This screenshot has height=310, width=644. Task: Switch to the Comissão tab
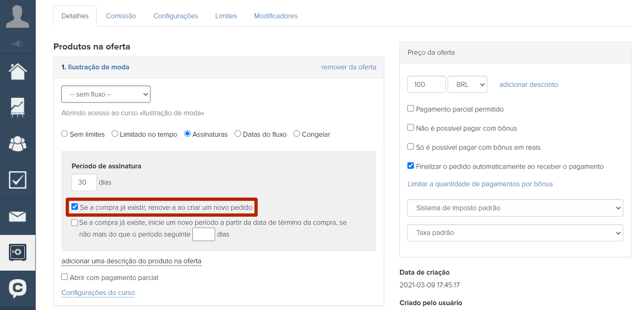click(x=121, y=16)
